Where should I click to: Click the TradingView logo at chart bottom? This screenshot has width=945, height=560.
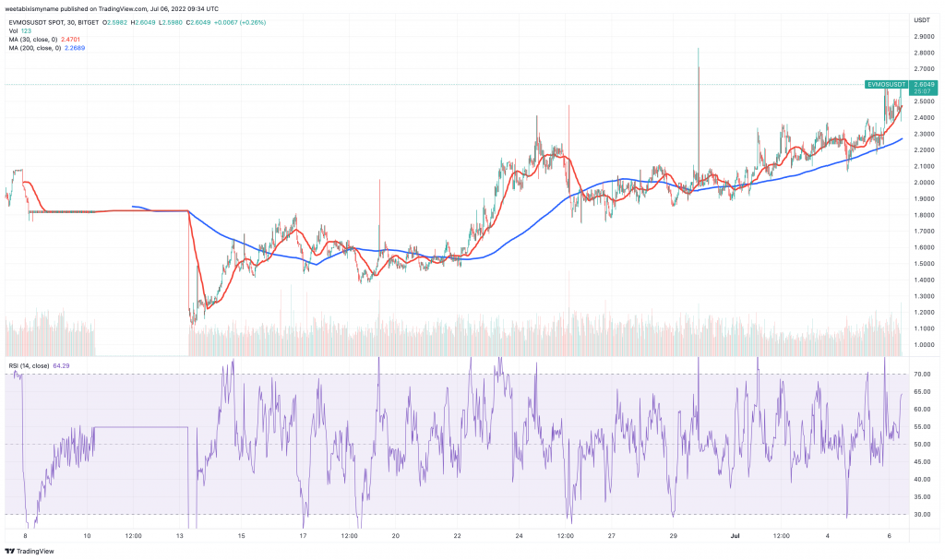coord(30,551)
